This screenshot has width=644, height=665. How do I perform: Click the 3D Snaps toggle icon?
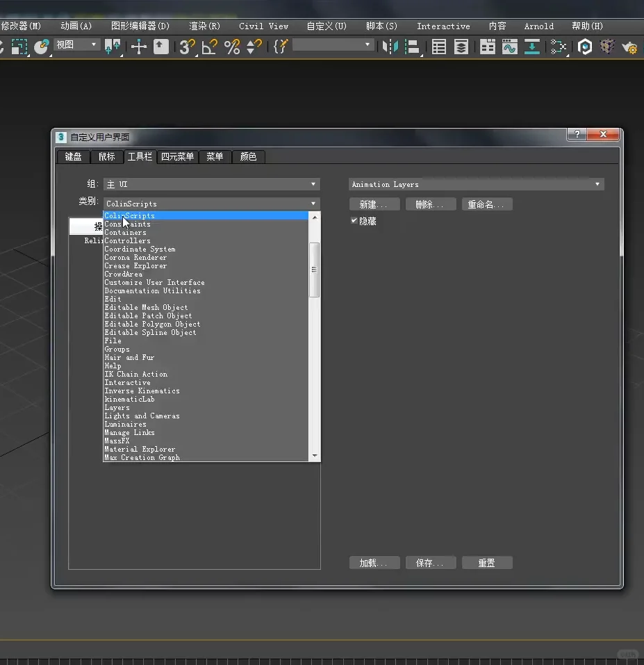pos(186,47)
